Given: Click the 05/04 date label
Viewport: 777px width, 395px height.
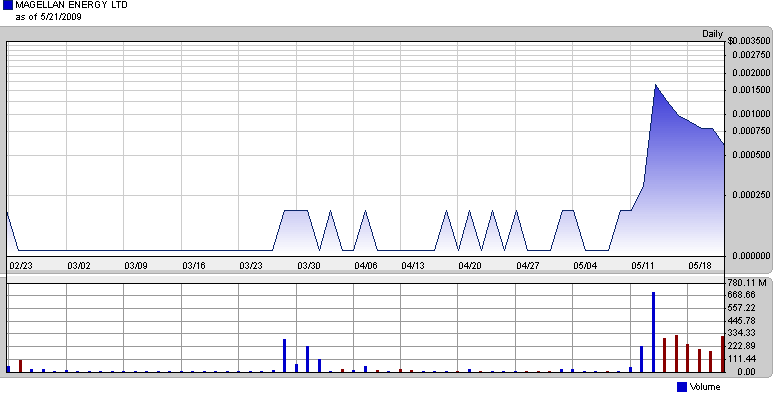Looking at the screenshot, I should 585,266.
